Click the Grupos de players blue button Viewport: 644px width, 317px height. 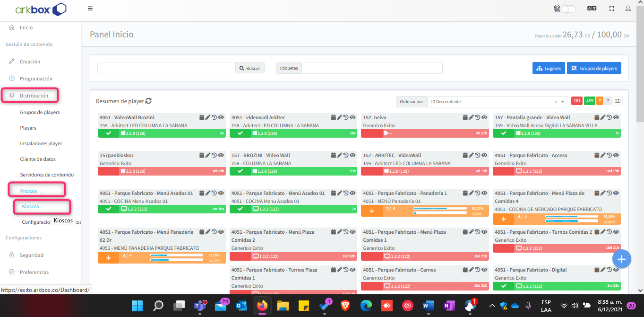click(x=594, y=68)
